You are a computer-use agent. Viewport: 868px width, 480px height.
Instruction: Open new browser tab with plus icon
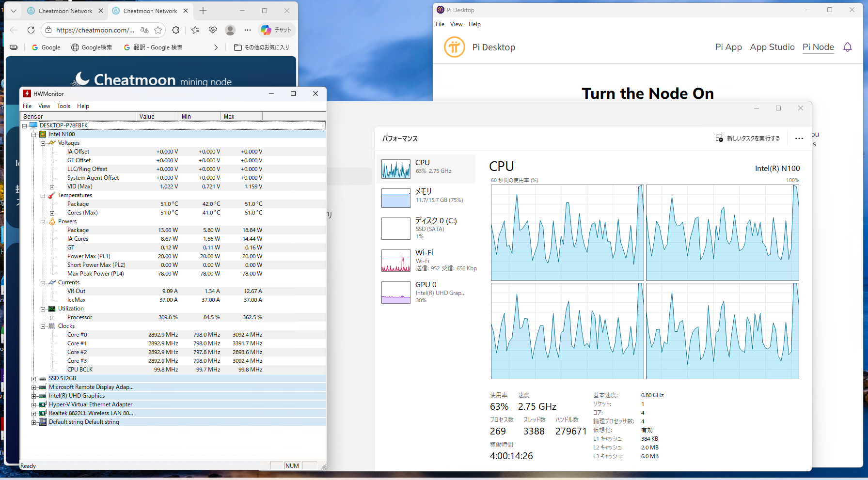[203, 11]
